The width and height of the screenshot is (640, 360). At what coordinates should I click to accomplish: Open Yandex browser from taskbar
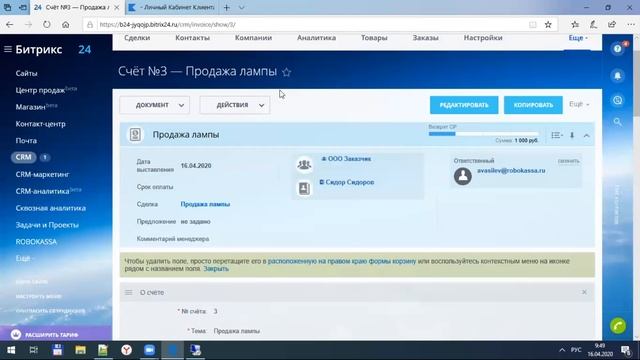tap(127, 350)
